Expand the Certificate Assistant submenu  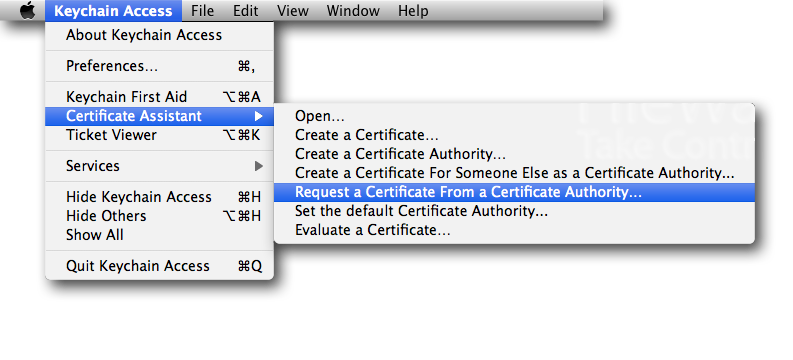159,116
